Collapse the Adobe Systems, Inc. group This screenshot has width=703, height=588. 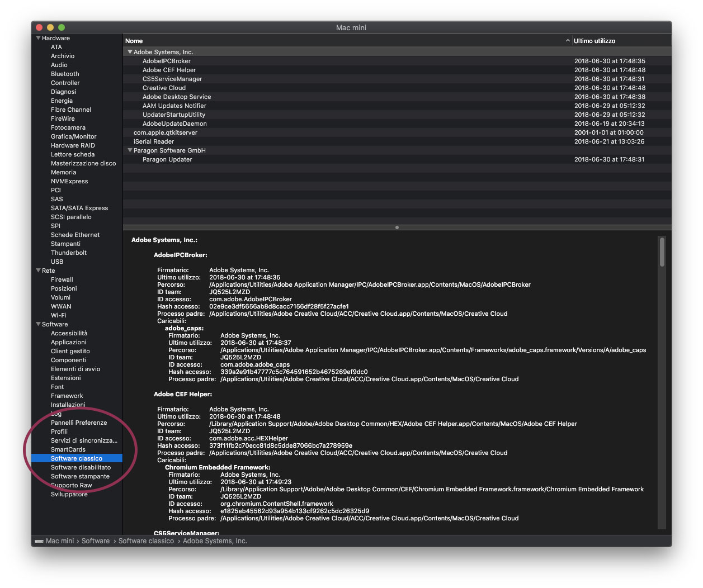tap(130, 52)
